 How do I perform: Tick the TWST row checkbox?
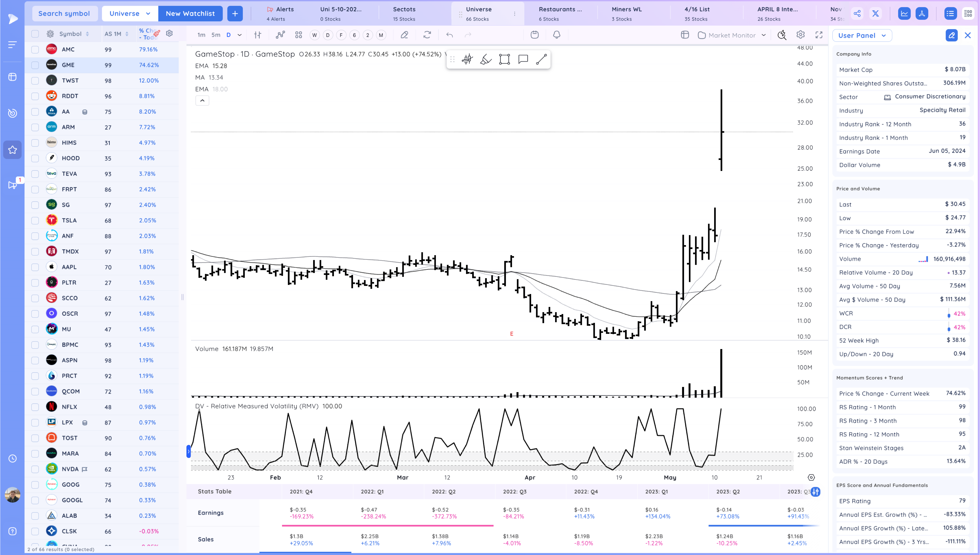tap(35, 81)
